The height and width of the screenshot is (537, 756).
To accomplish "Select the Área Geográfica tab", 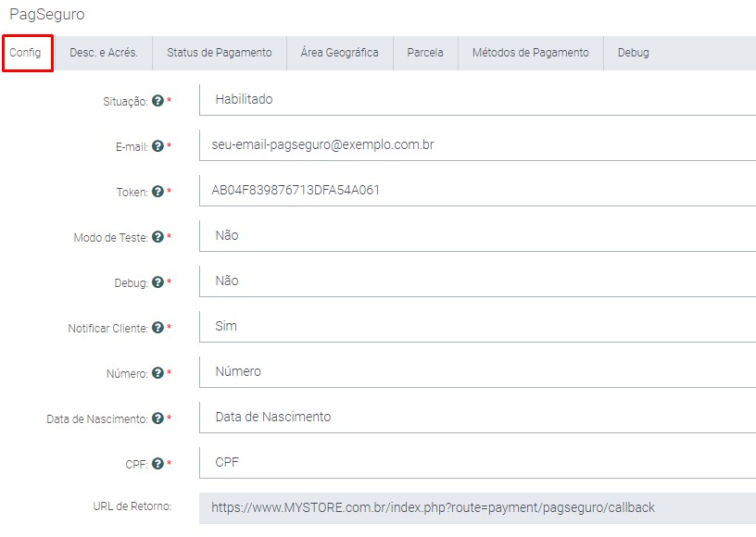I will tap(339, 53).
